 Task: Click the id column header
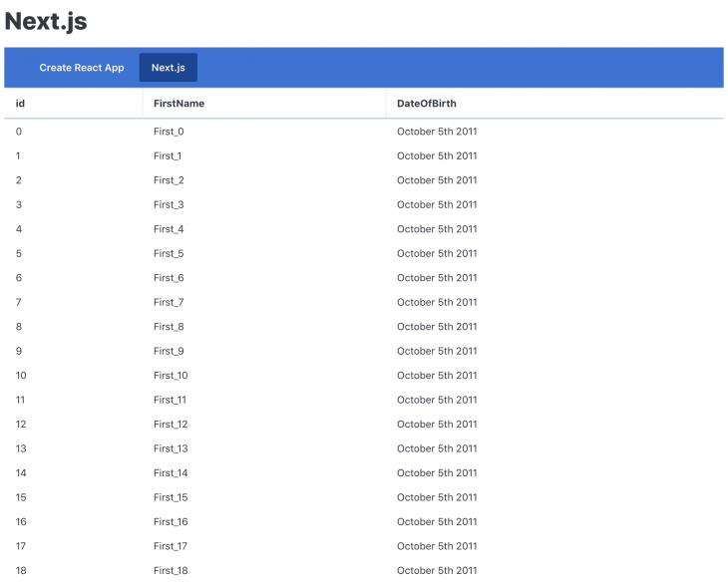coord(20,104)
